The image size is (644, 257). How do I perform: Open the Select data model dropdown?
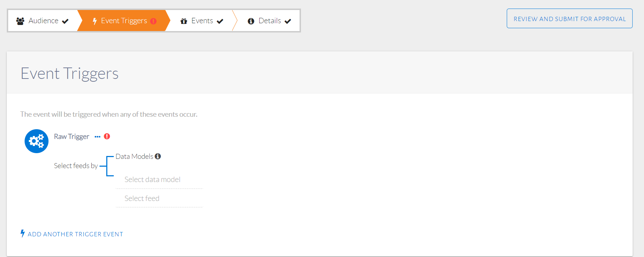coord(159,180)
